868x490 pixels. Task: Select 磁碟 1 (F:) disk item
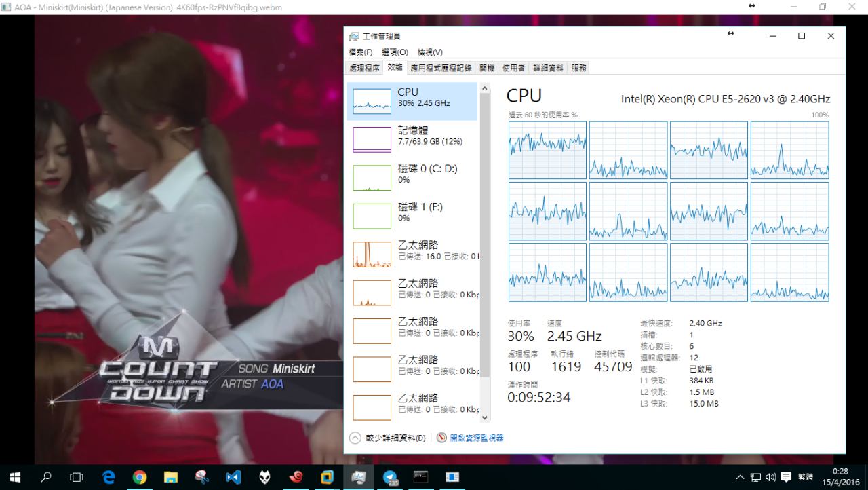coord(412,216)
